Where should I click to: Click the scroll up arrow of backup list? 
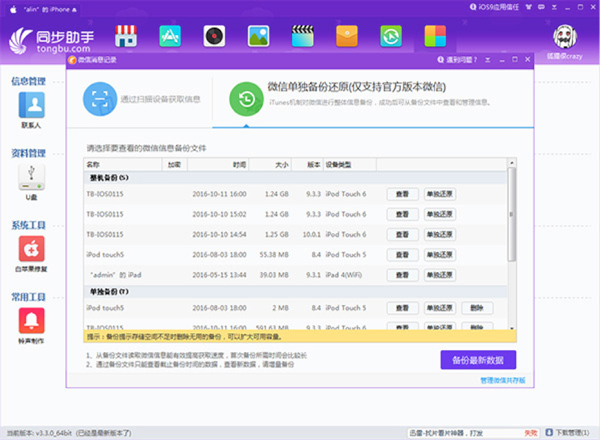[512, 163]
